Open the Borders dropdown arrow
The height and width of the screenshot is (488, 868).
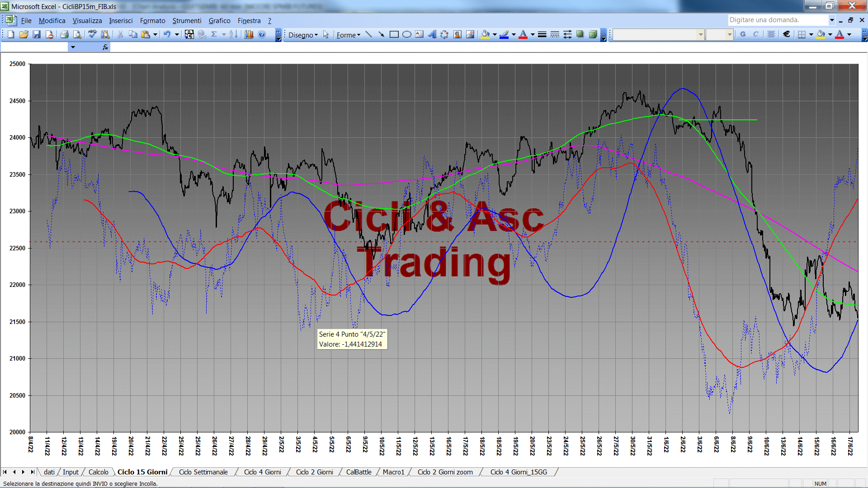pos(811,34)
